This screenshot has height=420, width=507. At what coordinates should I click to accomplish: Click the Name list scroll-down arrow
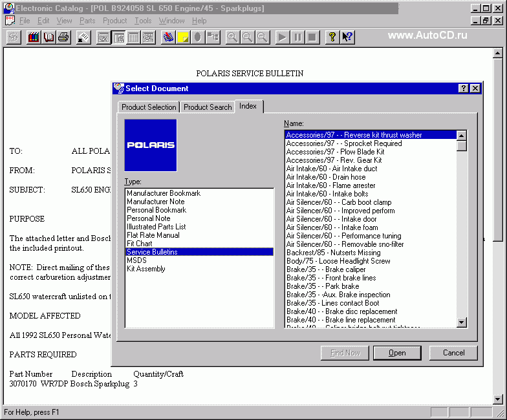(x=462, y=322)
